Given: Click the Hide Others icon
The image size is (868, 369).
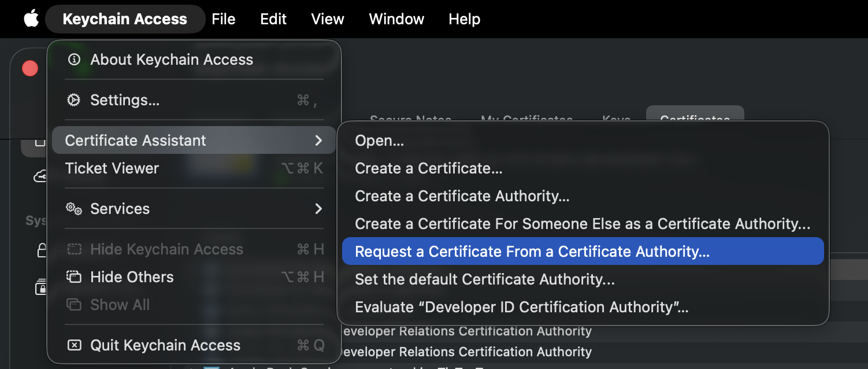Looking at the screenshot, I should click(x=74, y=277).
